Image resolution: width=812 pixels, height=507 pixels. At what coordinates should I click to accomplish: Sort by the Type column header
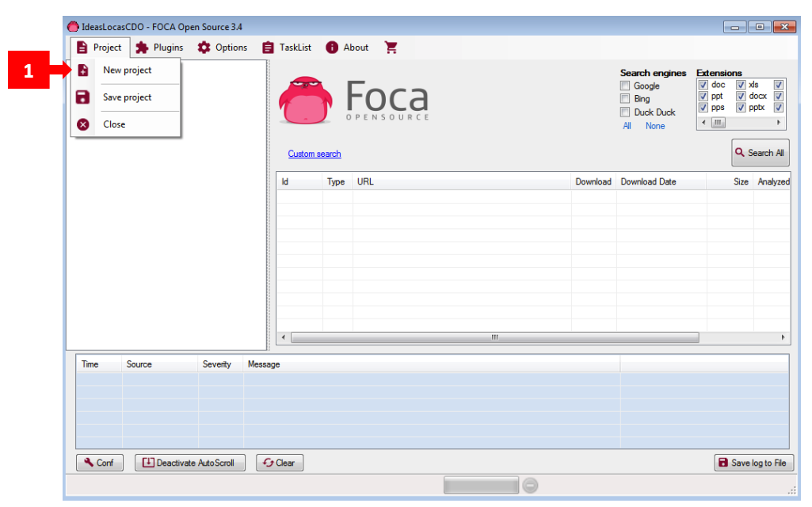pyautogui.click(x=337, y=181)
